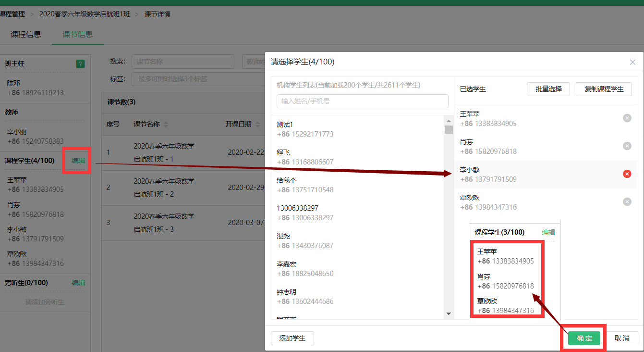Cancel the dialog with 取消

622,338
